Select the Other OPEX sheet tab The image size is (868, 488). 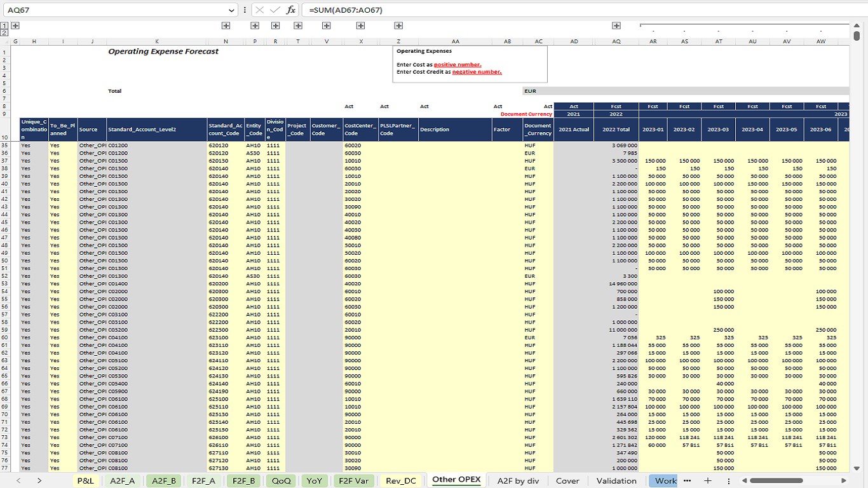456,480
